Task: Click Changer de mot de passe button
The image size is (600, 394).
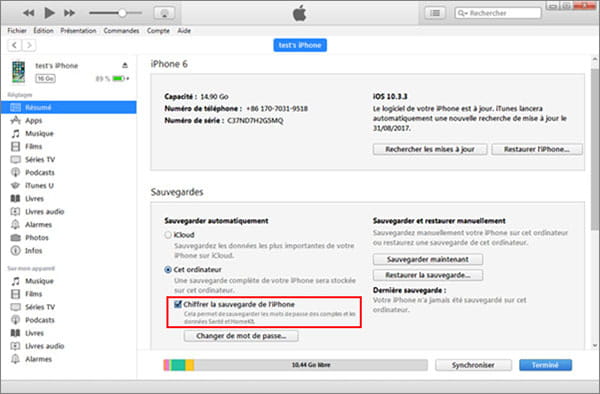Action: coord(241,336)
